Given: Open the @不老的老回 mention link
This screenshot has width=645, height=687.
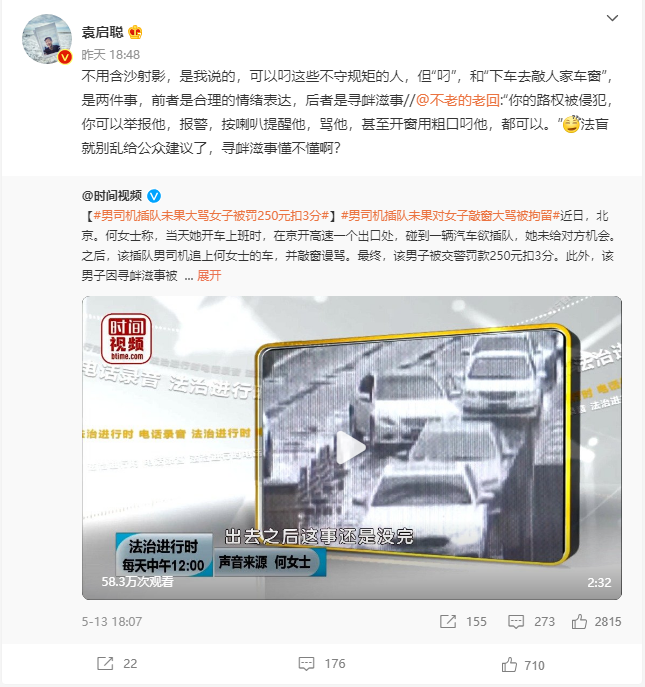Looking at the screenshot, I should 457,100.
